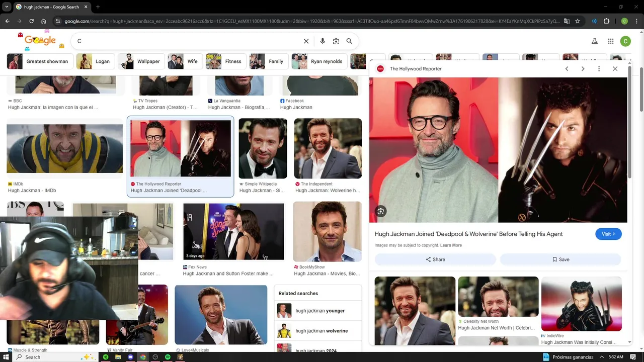The image size is (644, 362).
Task: Open the Hugh Jackman Joined 'Deadpool & Wolverine' title link
Action: point(468,234)
